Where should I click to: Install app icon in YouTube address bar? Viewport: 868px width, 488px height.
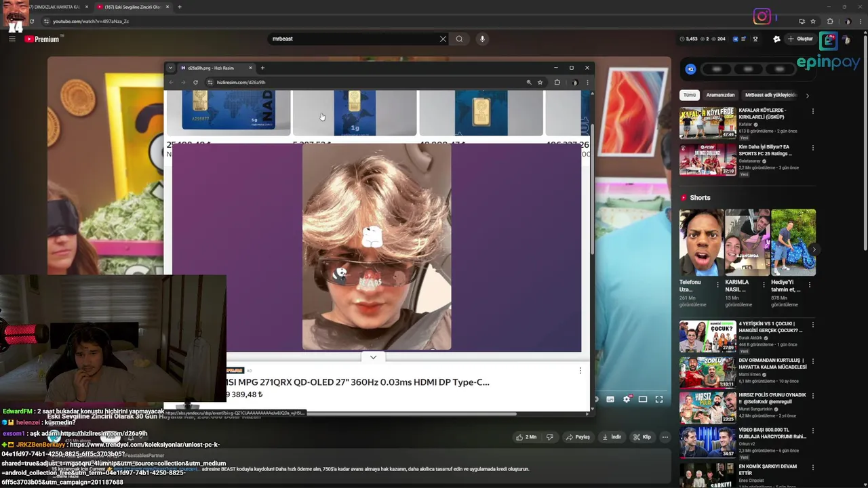tap(802, 21)
